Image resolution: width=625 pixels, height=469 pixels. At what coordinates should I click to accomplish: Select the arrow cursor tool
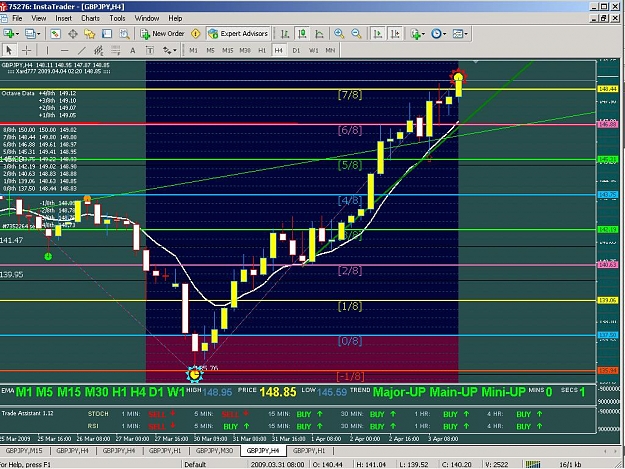click(x=9, y=50)
